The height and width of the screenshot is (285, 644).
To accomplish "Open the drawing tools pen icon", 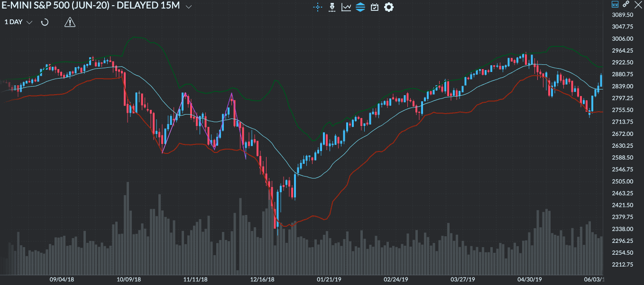I will coord(332,7).
